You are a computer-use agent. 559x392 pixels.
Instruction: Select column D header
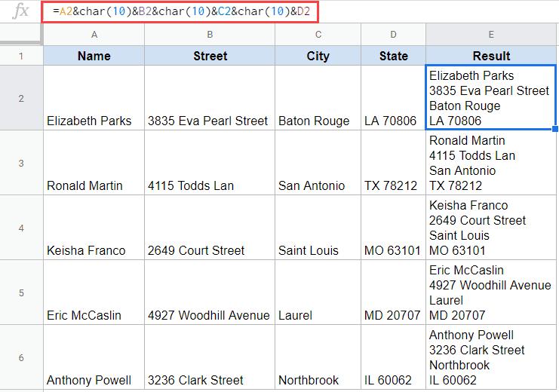coord(393,35)
